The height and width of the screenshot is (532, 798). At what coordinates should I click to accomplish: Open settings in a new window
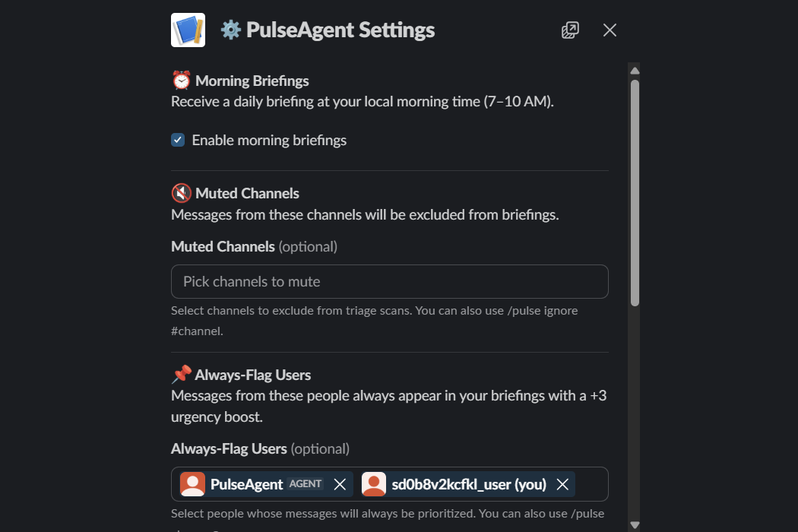click(570, 30)
